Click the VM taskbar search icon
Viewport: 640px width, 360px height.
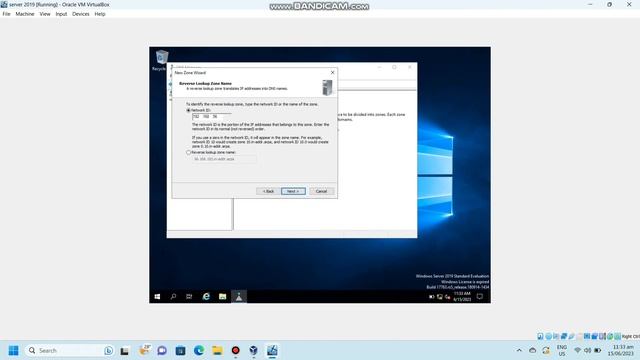[x=173, y=297]
